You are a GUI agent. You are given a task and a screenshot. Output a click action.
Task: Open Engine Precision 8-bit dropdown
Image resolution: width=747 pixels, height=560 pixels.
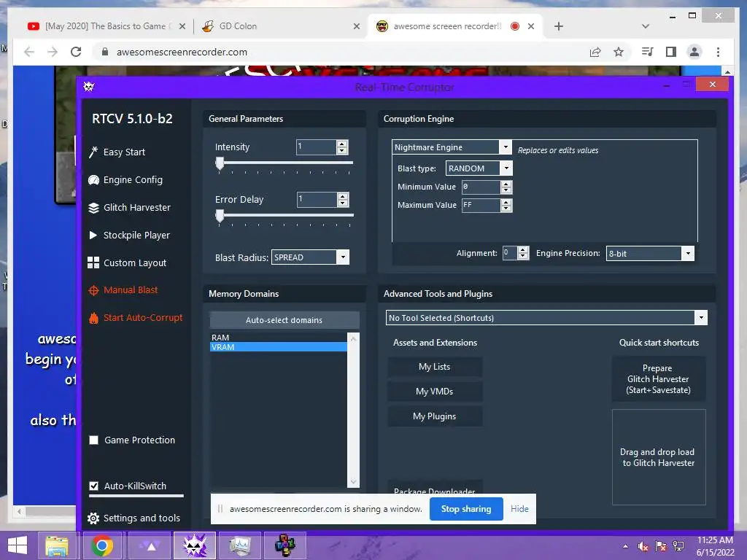688,253
